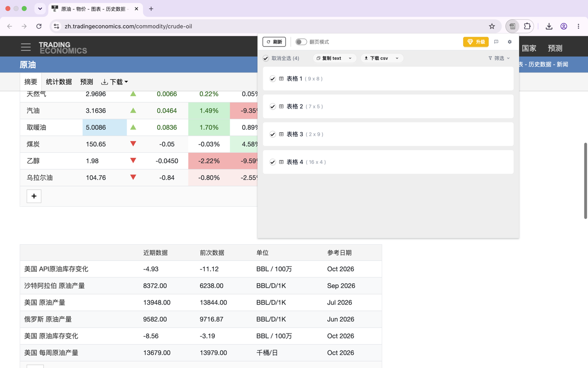Switch to the 摘要 tab
The image size is (588, 368).
coord(31,82)
